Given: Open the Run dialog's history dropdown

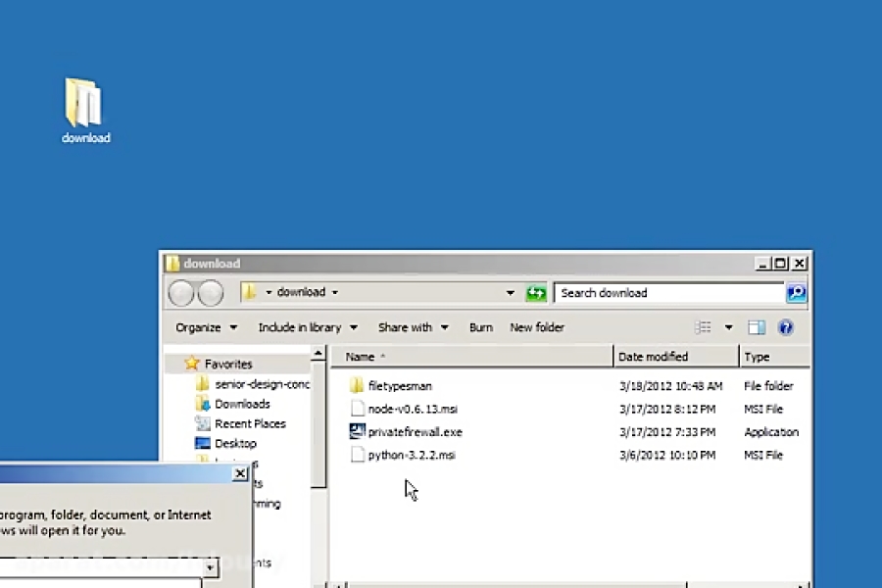Looking at the screenshot, I should (209, 567).
